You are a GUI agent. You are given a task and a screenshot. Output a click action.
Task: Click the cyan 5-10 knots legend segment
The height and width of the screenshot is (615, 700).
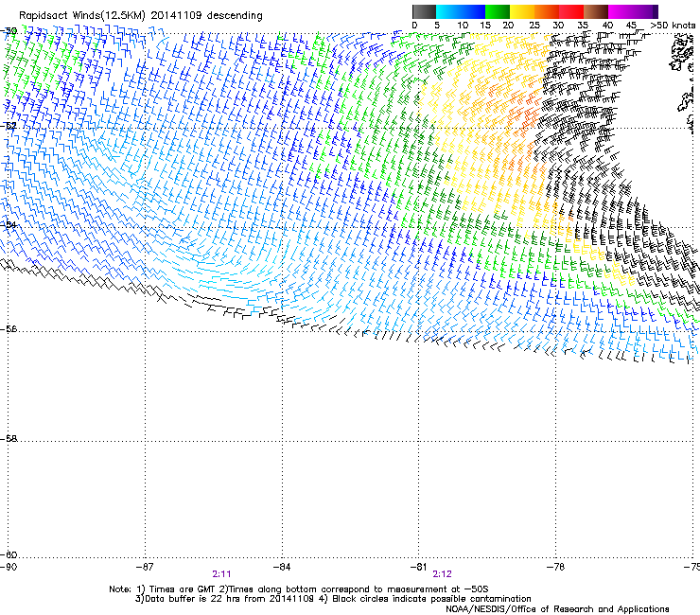[x=448, y=11]
